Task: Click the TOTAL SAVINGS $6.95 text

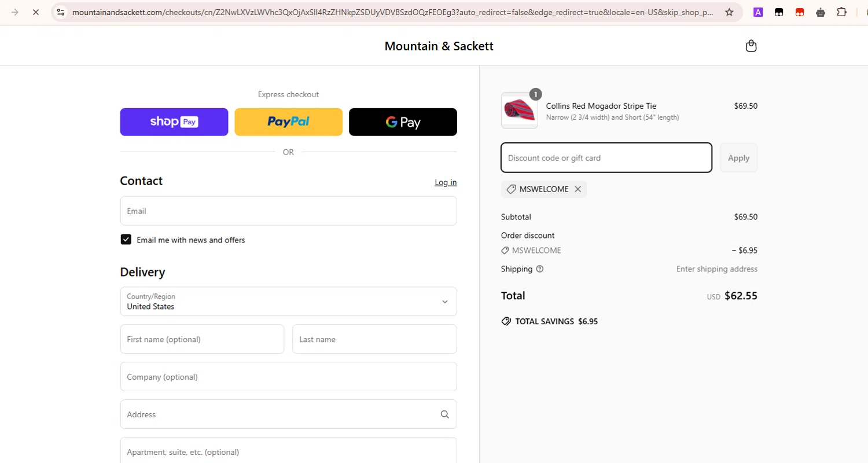Action: pos(556,321)
